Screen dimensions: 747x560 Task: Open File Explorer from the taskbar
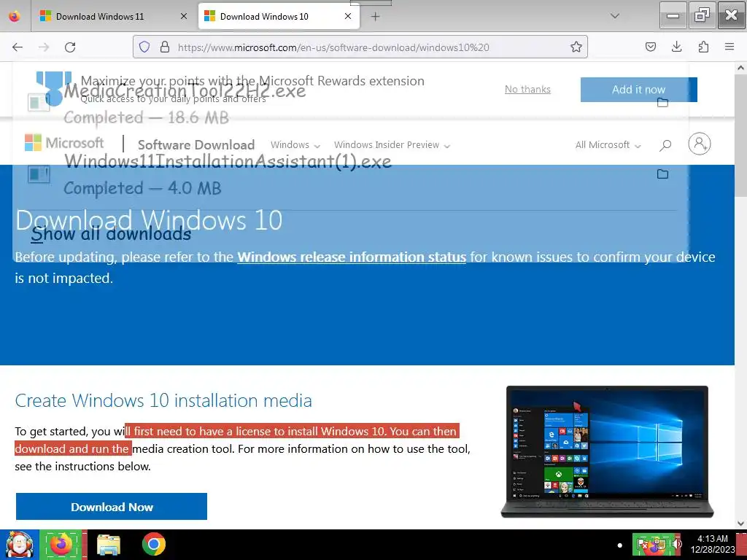coord(109,545)
